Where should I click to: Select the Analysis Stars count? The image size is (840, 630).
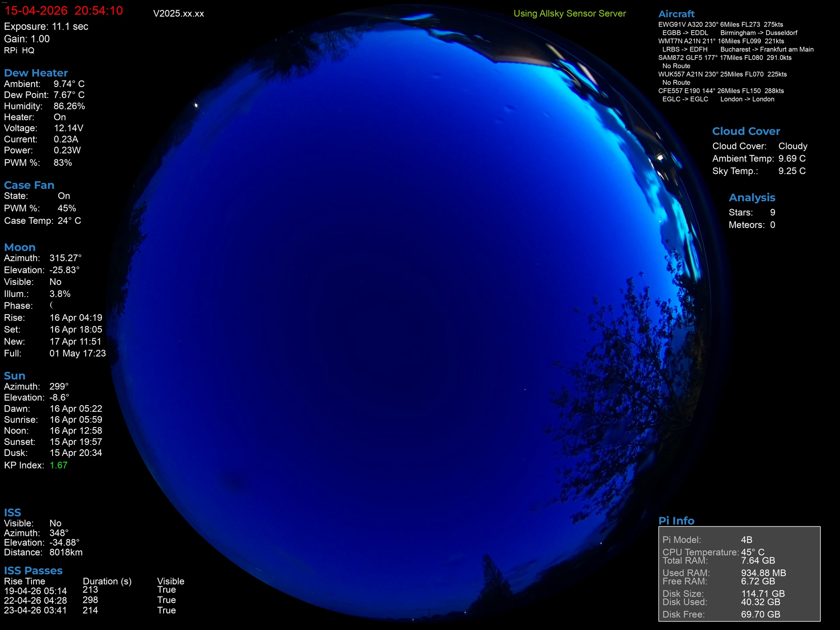point(772,212)
